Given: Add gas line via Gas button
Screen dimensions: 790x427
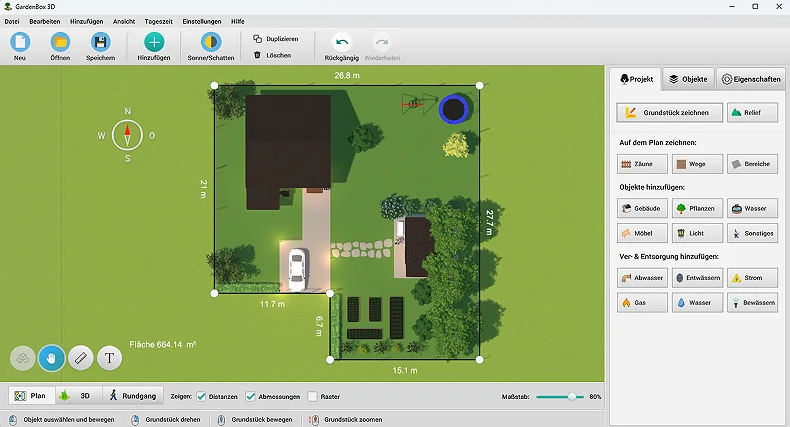Looking at the screenshot, I should coord(642,303).
